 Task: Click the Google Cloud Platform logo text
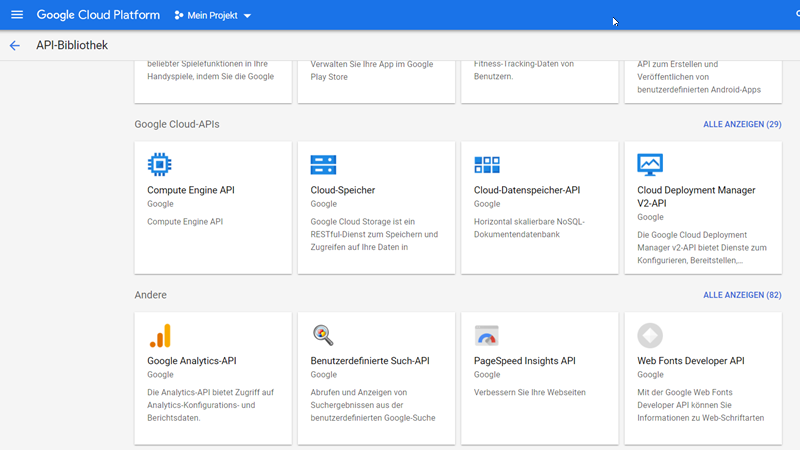[x=99, y=16]
